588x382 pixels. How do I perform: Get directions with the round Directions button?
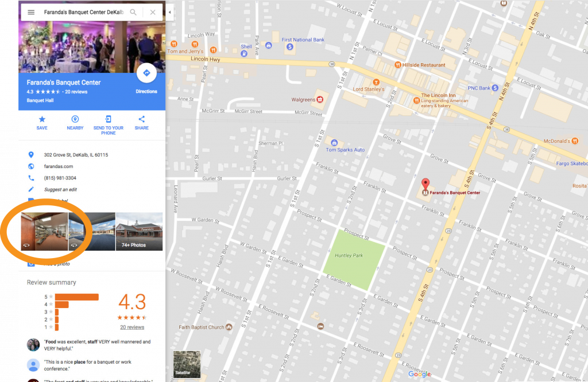pyautogui.click(x=146, y=73)
